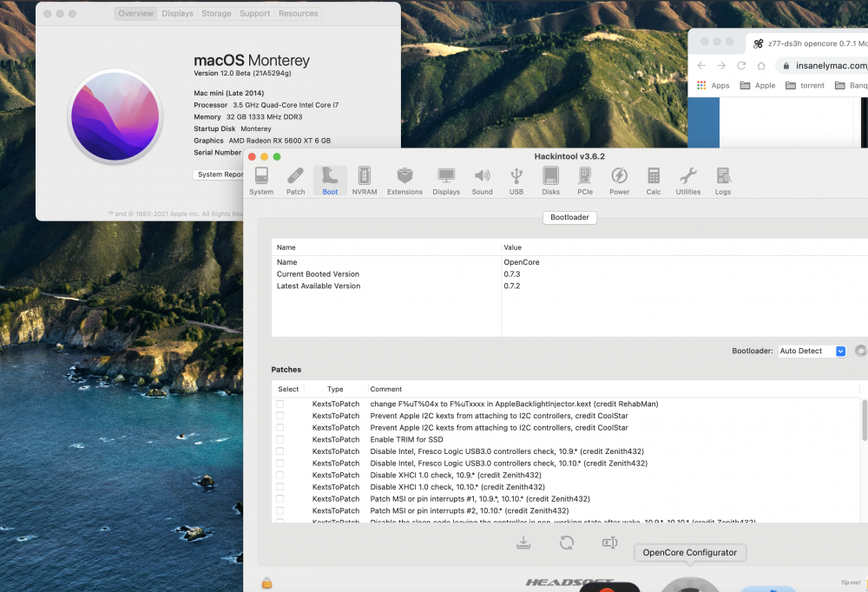Open the Utilities section in Hackintool
The width and height of the screenshot is (868, 592).
688,181
